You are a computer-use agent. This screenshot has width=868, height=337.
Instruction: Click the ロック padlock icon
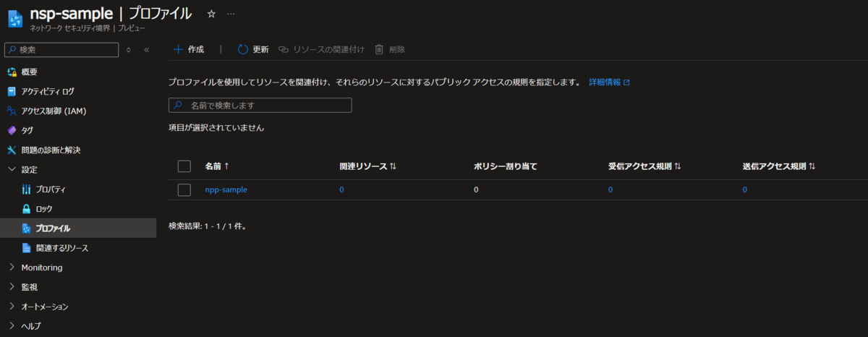[x=27, y=209]
